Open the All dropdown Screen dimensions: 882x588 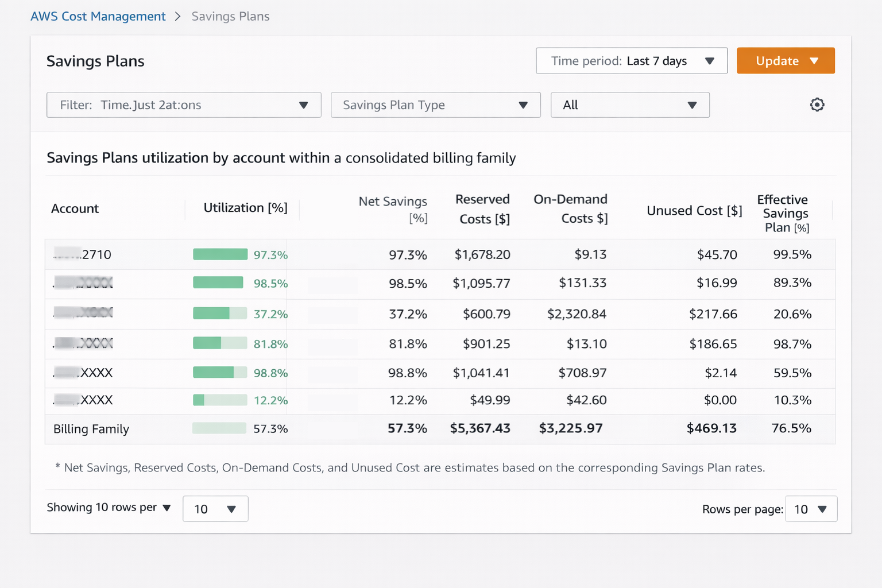pyautogui.click(x=630, y=105)
